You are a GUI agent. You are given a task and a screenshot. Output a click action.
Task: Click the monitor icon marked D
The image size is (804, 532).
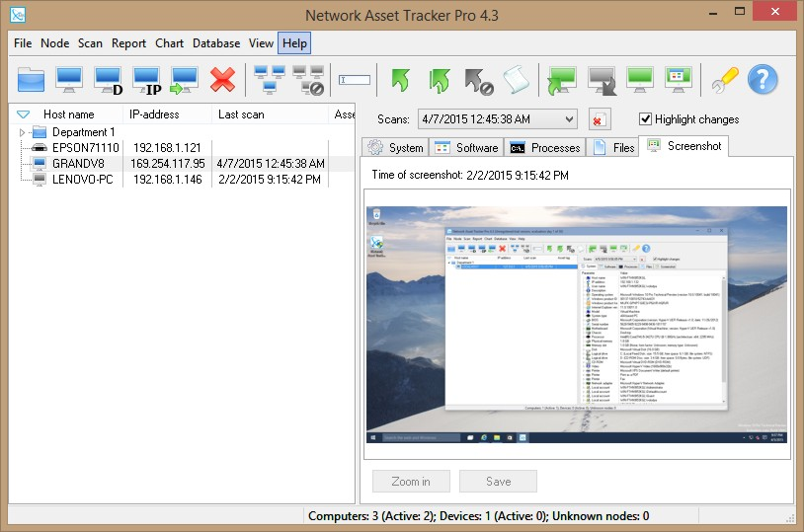click(x=109, y=81)
